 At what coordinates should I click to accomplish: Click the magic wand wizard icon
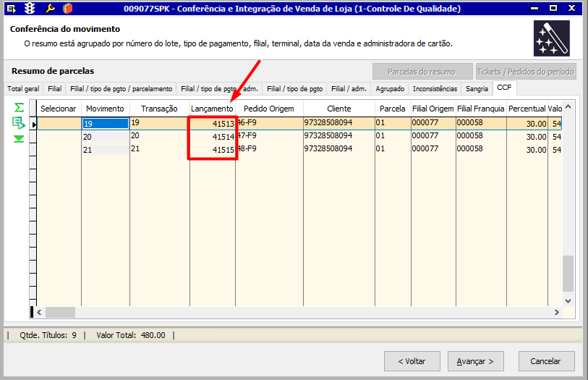(552, 38)
